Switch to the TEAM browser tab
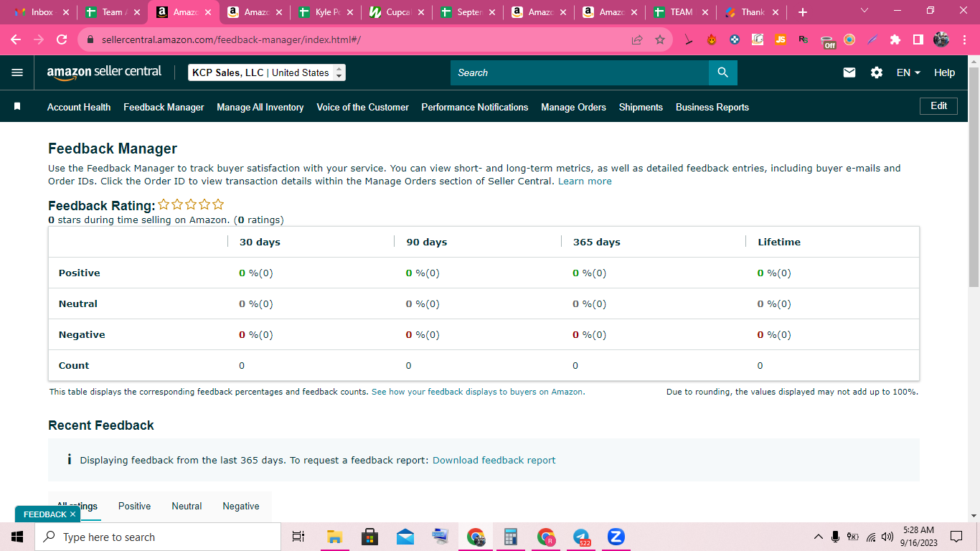Screen dimensions: 980x551 click(681, 12)
